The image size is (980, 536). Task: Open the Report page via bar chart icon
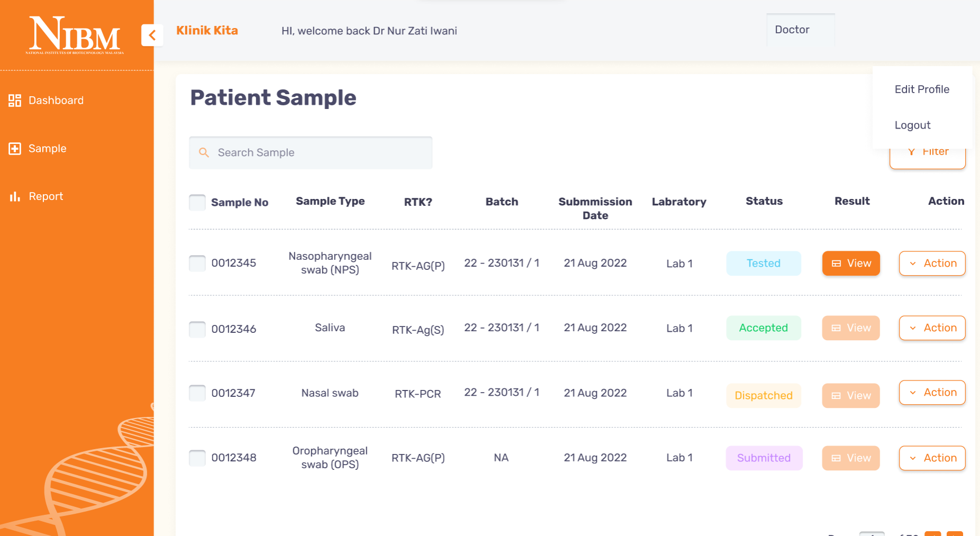(14, 196)
